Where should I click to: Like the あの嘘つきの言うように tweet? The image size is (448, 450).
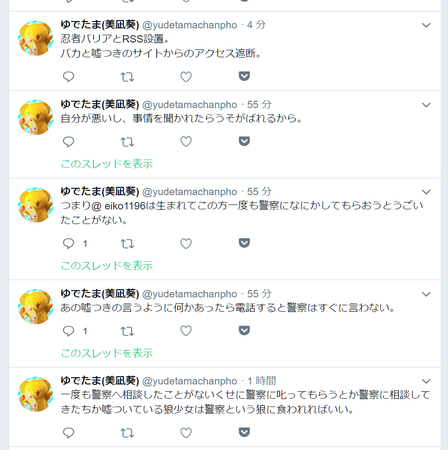pos(186,331)
